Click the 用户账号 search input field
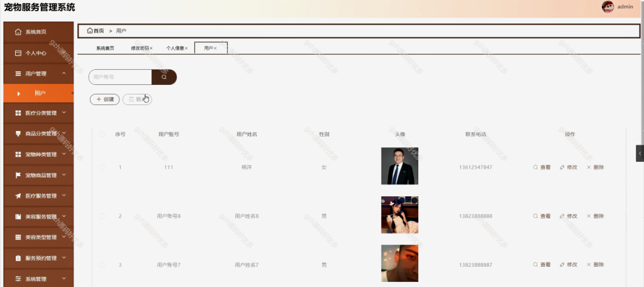Screen dimensions: 644x287 pyautogui.click(x=120, y=77)
